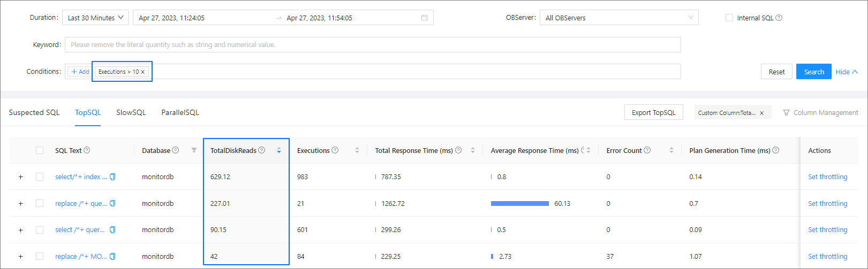Check the first 'select/*+ index' row

[40, 177]
